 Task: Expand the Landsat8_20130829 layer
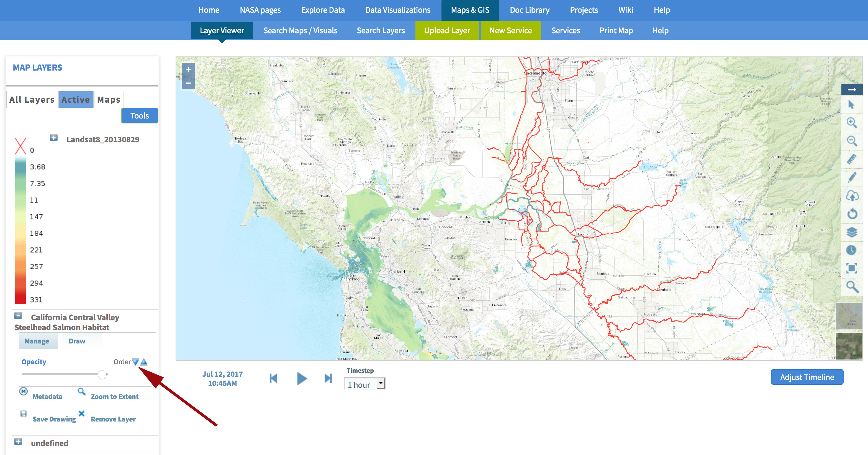tap(53, 138)
